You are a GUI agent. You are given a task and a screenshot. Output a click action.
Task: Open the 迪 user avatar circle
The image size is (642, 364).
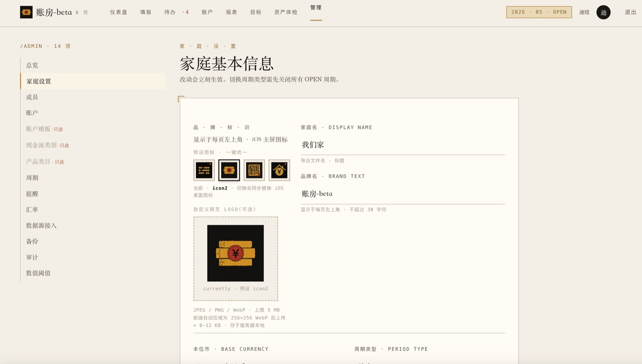click(603, 12)
